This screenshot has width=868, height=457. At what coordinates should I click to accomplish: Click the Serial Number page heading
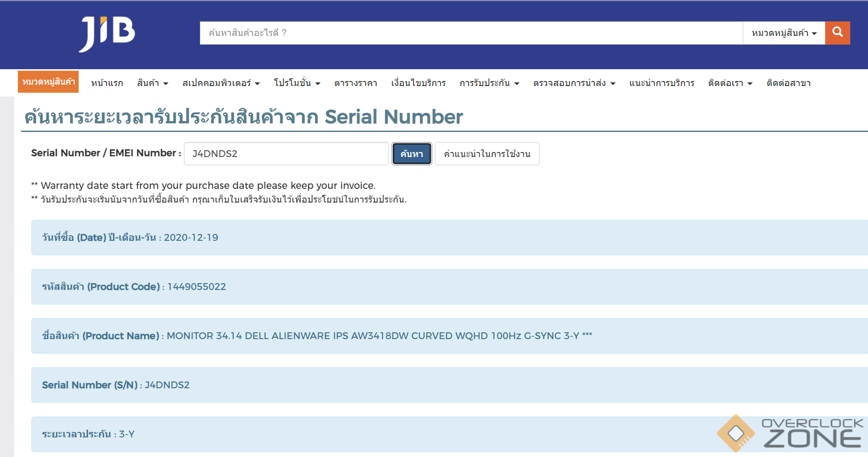[x=244, y=117]
